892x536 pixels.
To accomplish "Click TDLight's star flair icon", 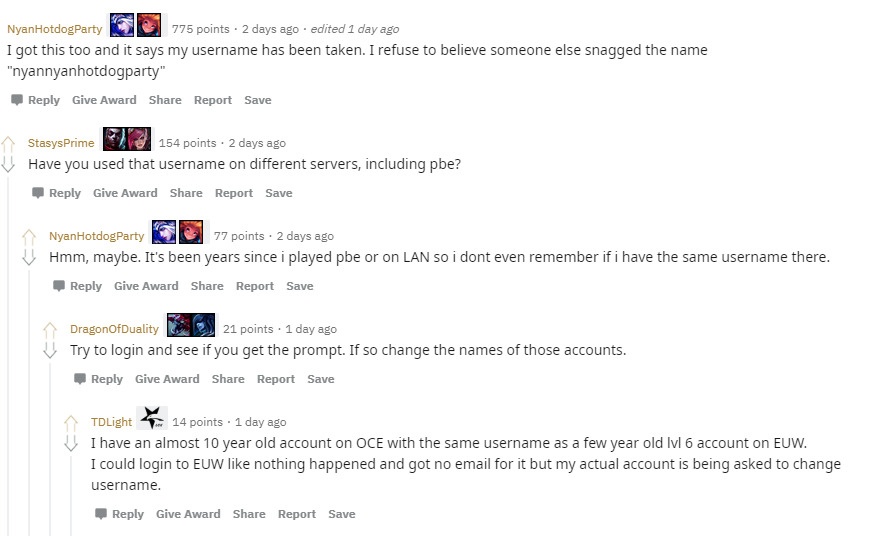I will tap(152, 418).
